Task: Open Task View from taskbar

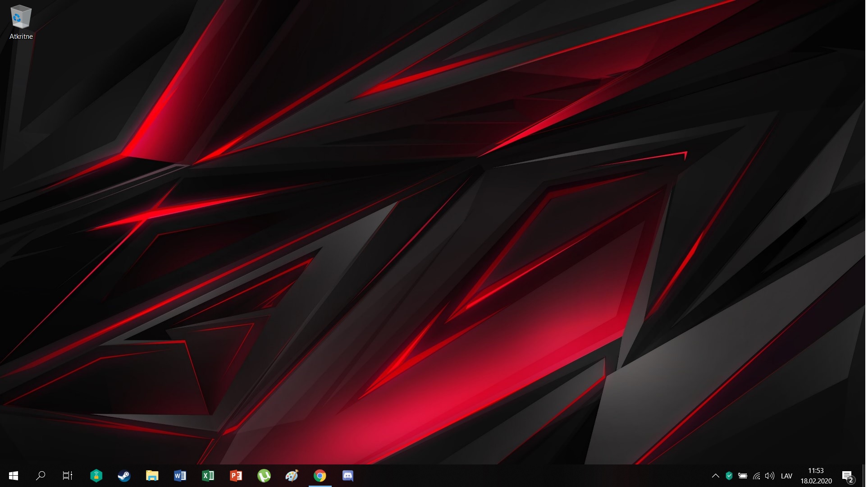Action: point(68,476)
